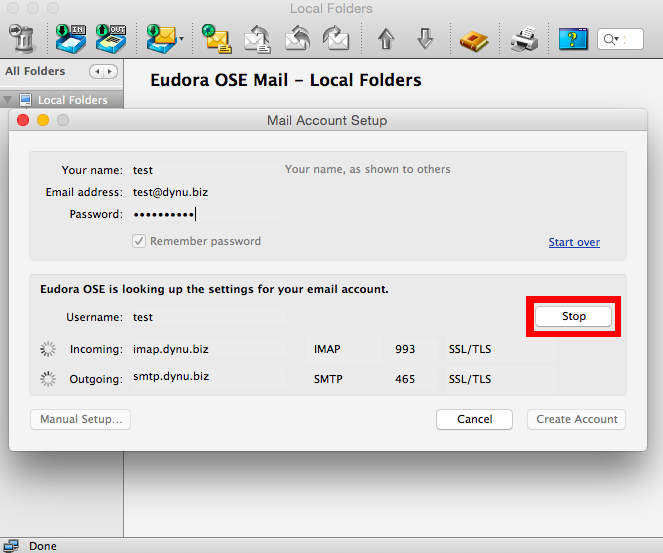This screenshot has width=663, height=553.
Task: Click the Start over link
Action: (574, 242)
